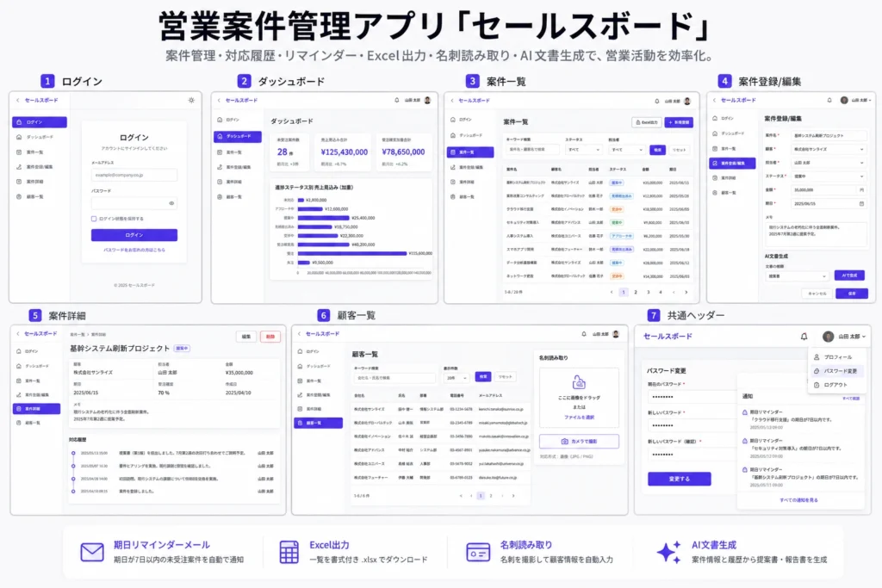
Task: Click the 変更する button in パスワード変更
Action: point(680,479)
